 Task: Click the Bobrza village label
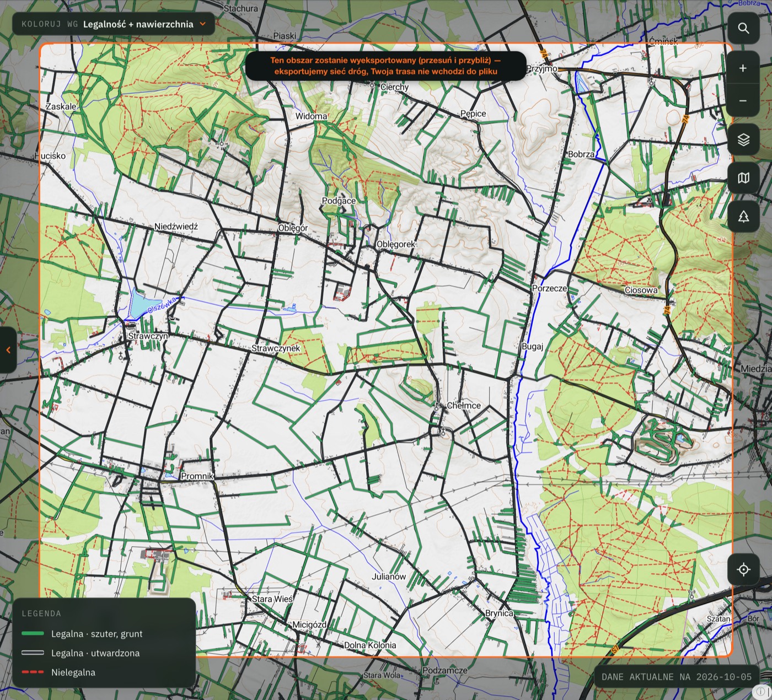581,154
